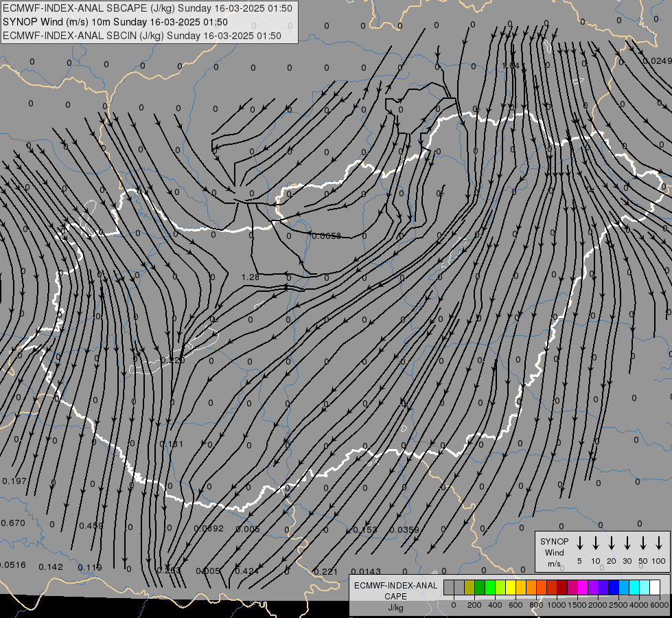The width and height of the screenshot is (672, 618).
Task: Click the 'SYNOP Wind m/s' legend label
Action: pyautogui.click(x=554, y=553)
